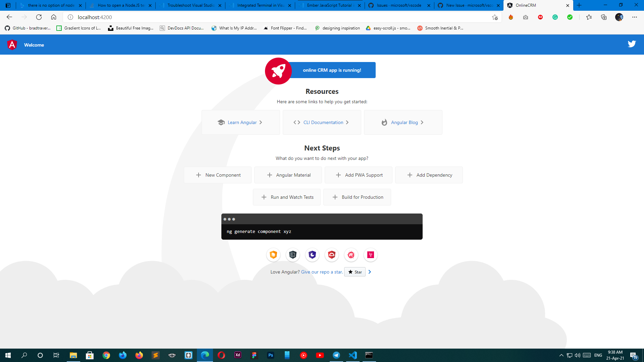Viewport: 644px width, 362px height.
Task: Select New Component next step
Action: point(218,175)
